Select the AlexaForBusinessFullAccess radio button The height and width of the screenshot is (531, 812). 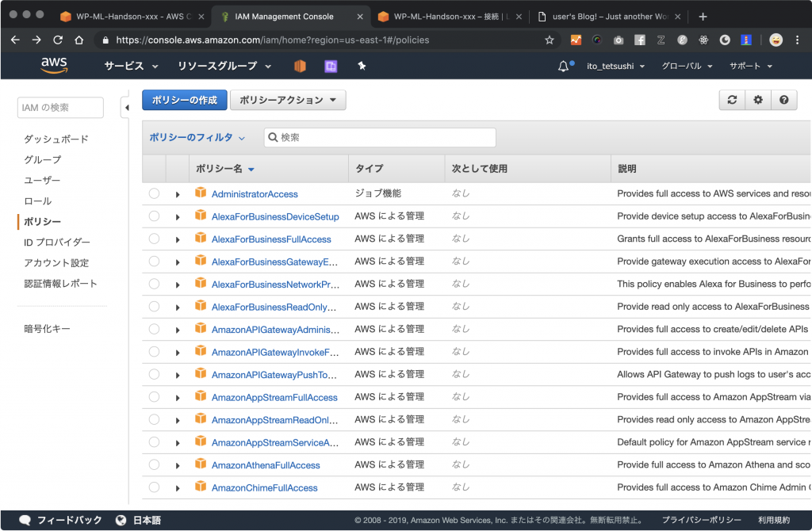click(154, 239)
